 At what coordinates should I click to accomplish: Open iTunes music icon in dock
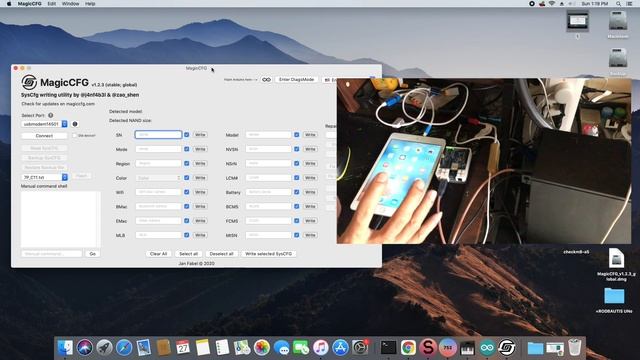[x=321, y=348]
